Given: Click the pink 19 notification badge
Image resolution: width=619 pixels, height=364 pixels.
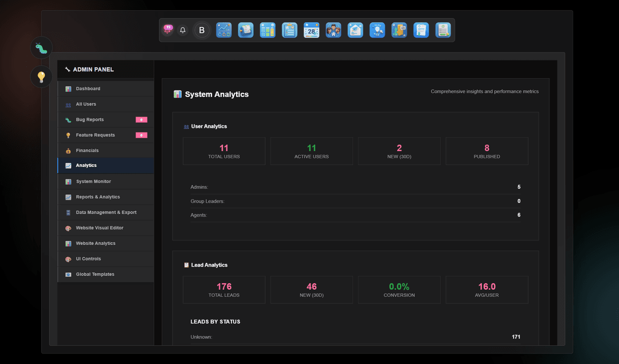Looking at the screenshot, I should (x=167, y=30).
